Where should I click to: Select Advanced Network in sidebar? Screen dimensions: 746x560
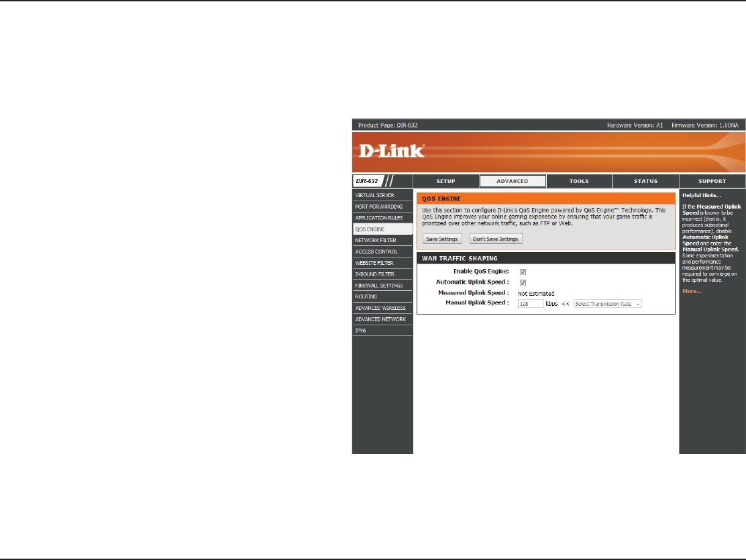point(382,319)
